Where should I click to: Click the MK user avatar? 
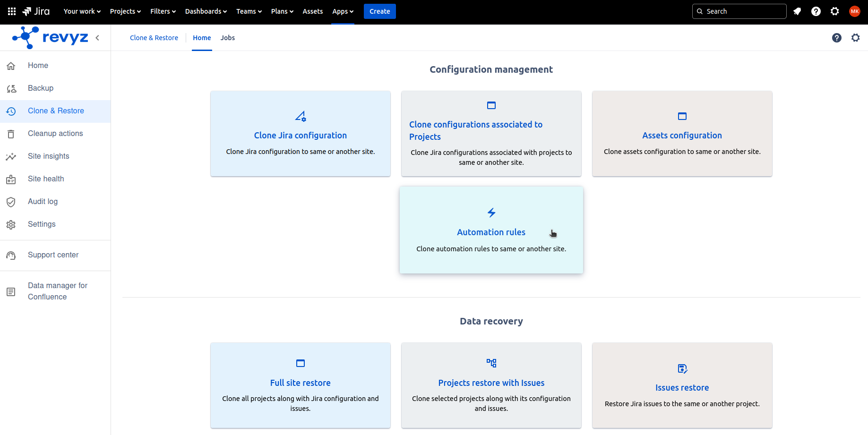coord(855,11)
